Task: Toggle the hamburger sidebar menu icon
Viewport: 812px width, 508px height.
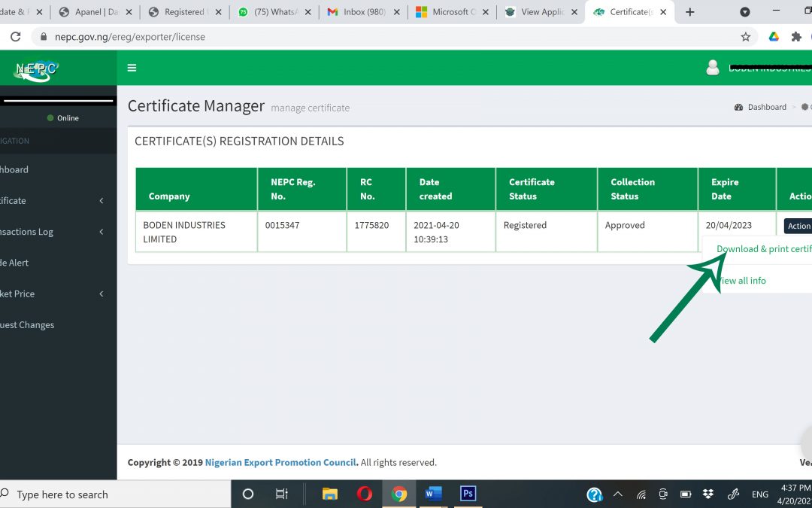Action: point(132,68)
